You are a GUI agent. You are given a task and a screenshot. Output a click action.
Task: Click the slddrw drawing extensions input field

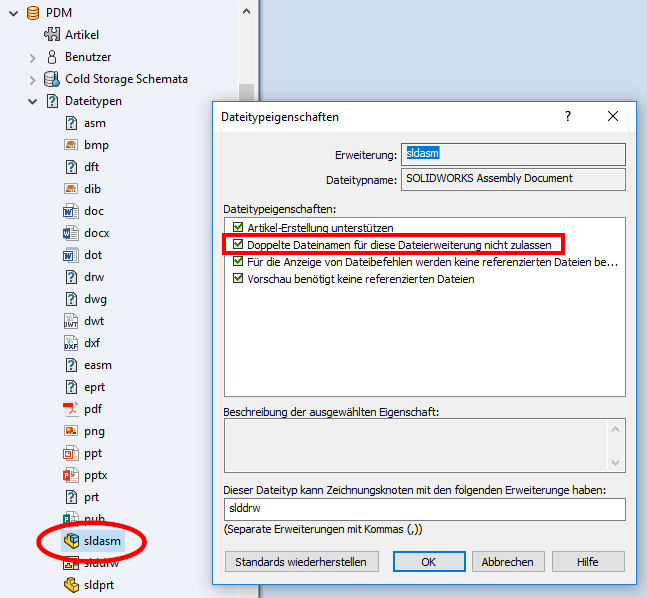pyautogui.click(x=425, y=510)
